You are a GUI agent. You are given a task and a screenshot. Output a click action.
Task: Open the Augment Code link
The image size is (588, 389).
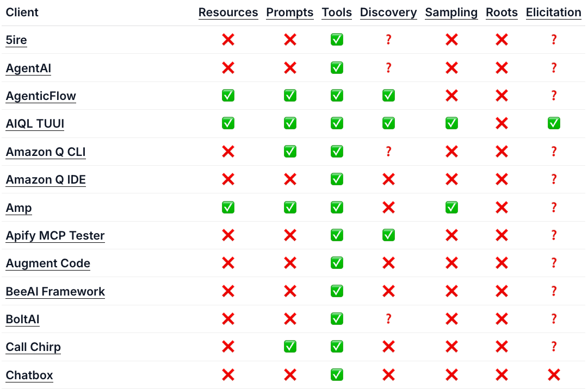48,263
